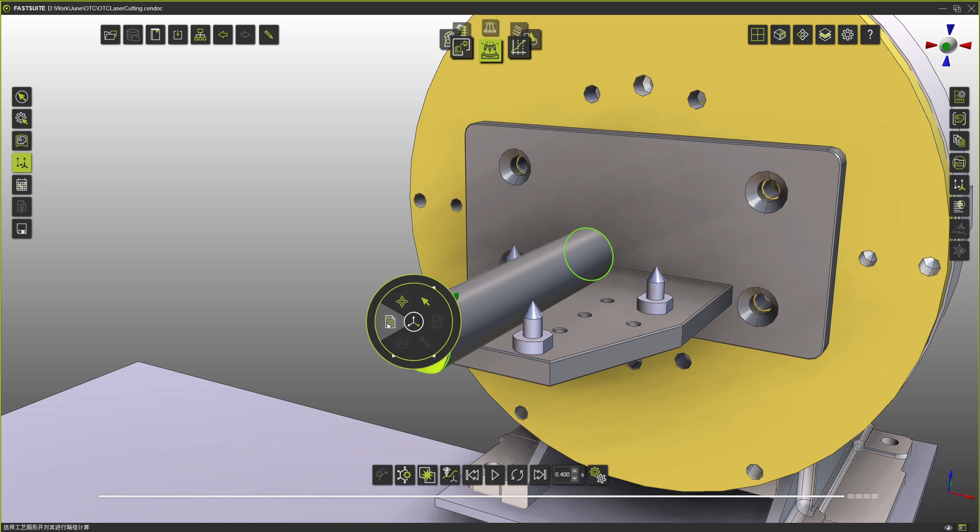Viewport: 980px width, 532px height.
Task: Decrease simulation time step with down arrow
Action: (x=574, y=478)
